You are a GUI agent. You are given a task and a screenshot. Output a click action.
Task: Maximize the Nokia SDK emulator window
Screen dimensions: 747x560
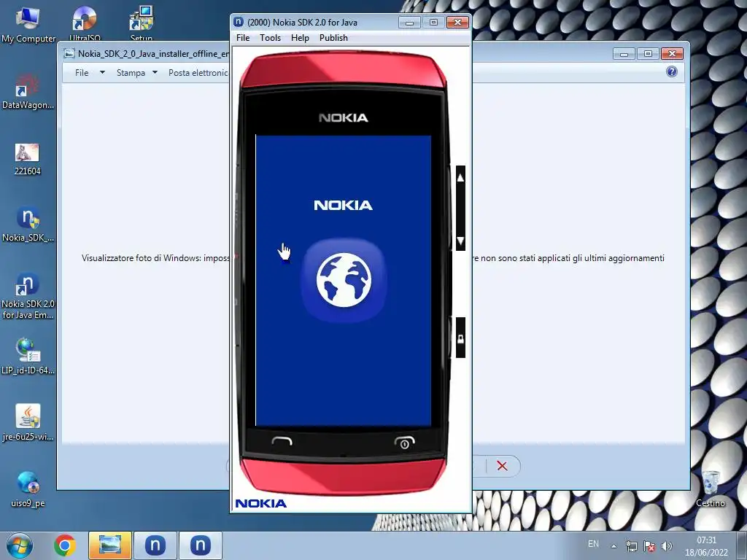tap(433, 23)
